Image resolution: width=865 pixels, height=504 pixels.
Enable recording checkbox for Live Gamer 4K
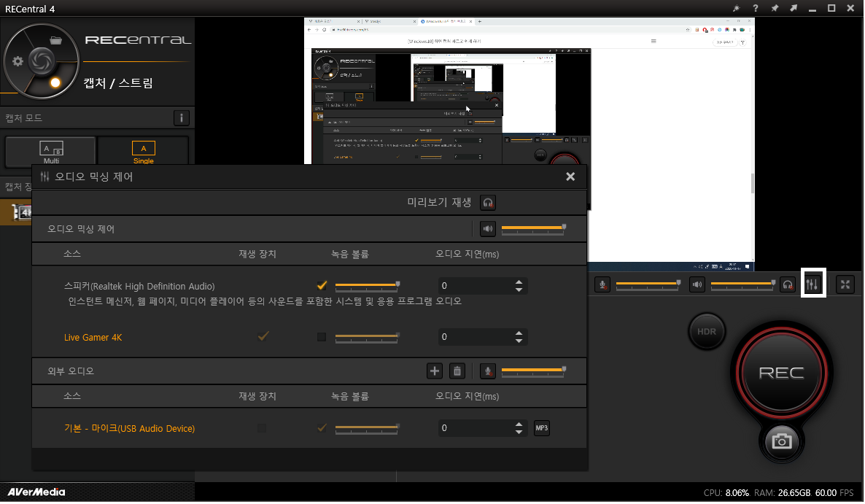322,337
